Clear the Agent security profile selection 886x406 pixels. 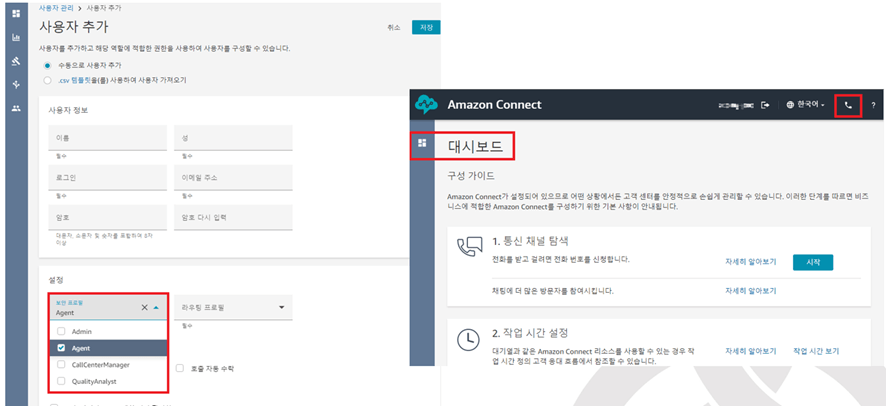click(144, 307)
